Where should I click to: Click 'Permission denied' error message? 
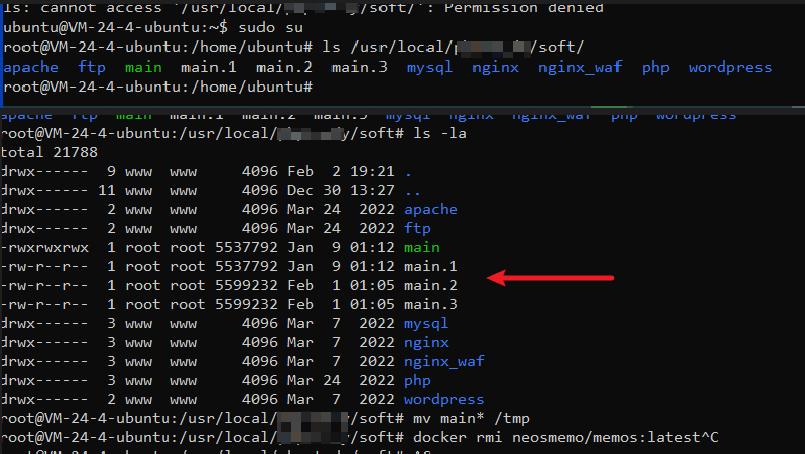click(524, 8)
